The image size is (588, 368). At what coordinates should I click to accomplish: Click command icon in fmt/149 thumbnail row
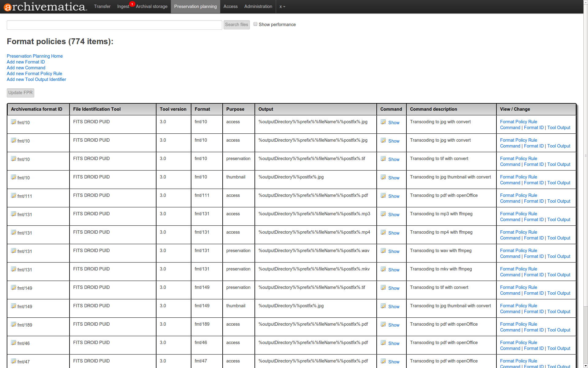tap(383, 306)
